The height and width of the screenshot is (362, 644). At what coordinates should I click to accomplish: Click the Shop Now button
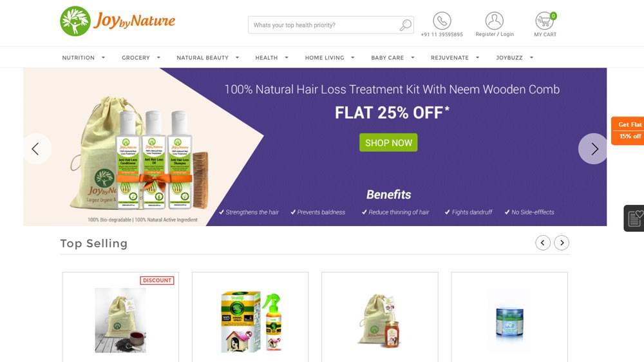coord(388,142)
